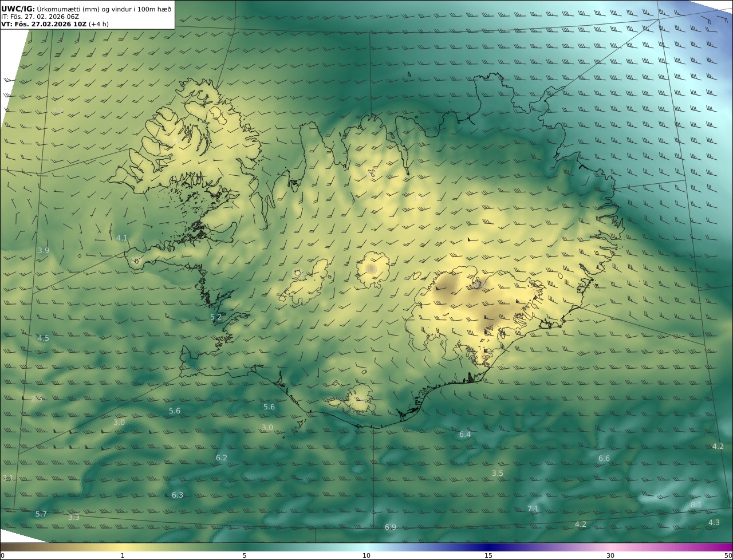733x560 pixels.
Task: Click the 6.3 value label on map
Action: 178,495
